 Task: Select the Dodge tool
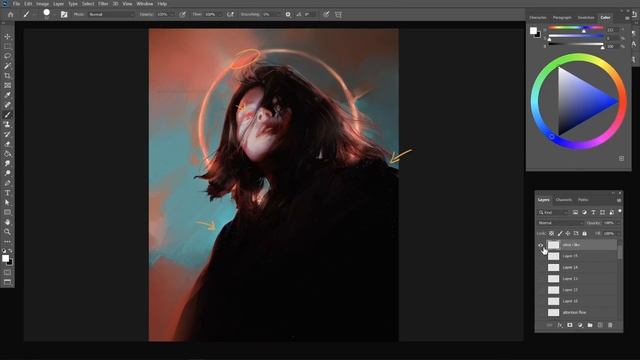[7, 173]
